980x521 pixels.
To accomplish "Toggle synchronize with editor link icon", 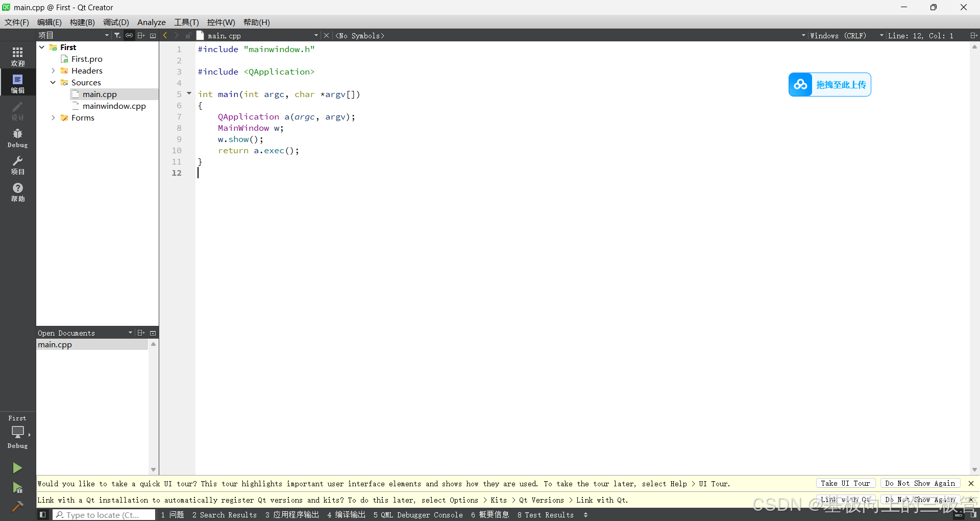I will (x=129, y=35).
